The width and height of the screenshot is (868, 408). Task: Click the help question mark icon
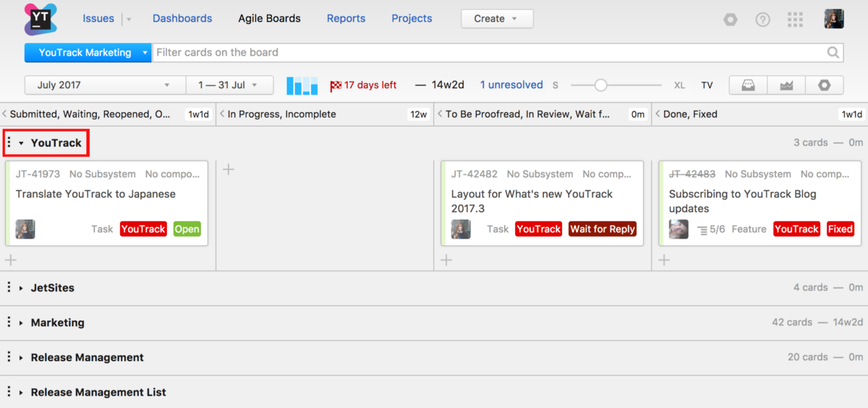763,20
